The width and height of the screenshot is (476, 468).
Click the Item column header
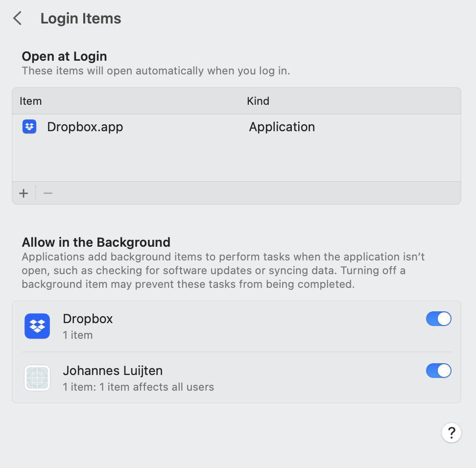(31, 101)
